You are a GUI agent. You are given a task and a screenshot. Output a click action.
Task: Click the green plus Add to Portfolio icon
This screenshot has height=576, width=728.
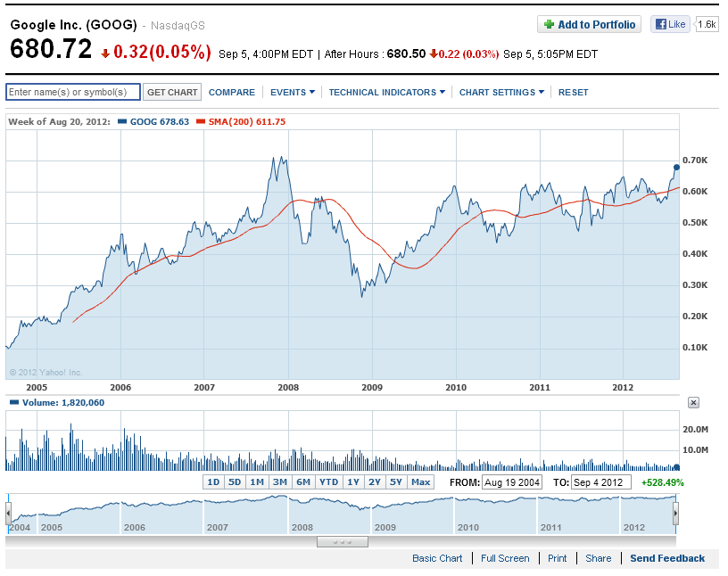549,25
